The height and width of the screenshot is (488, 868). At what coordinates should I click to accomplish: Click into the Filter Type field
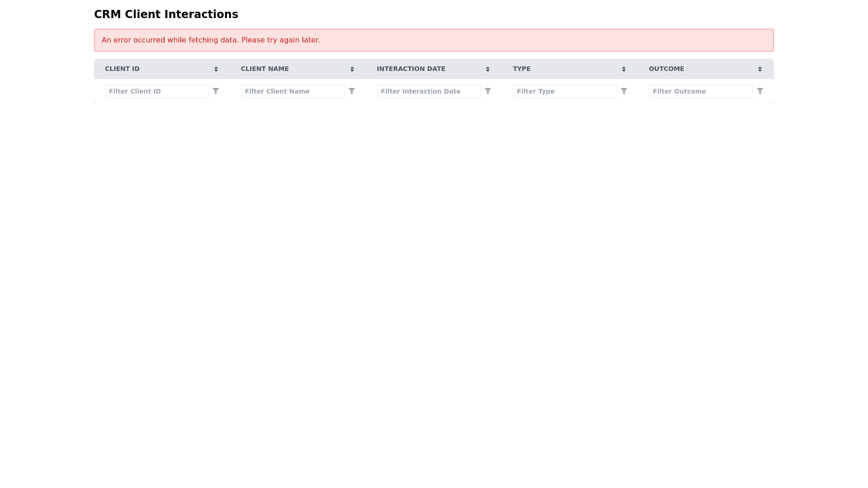(564, 91)
